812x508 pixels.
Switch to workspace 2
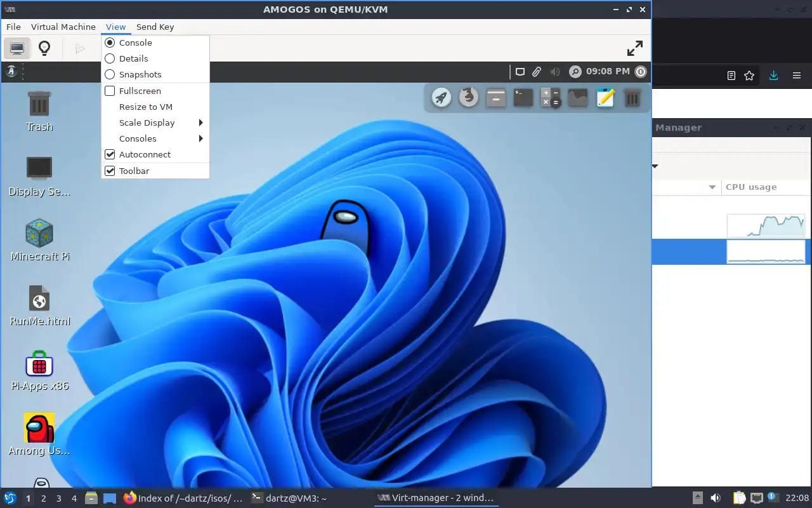pos(44,498)
